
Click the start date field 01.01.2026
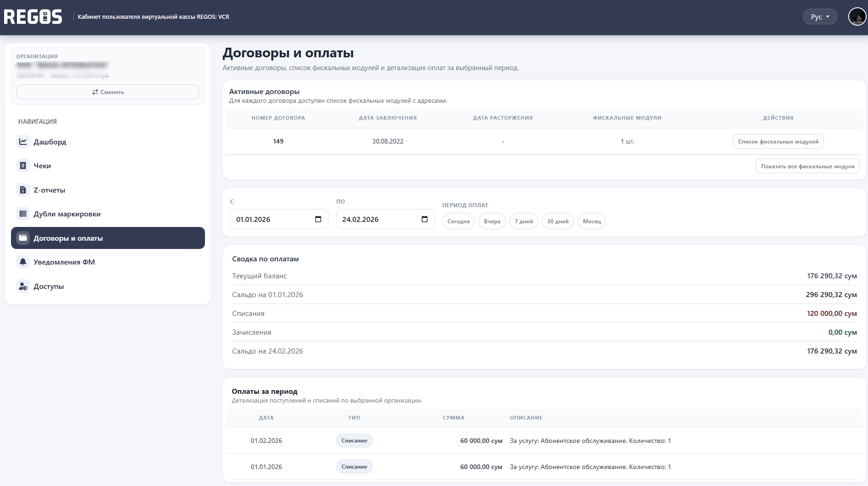click(271, 219)
